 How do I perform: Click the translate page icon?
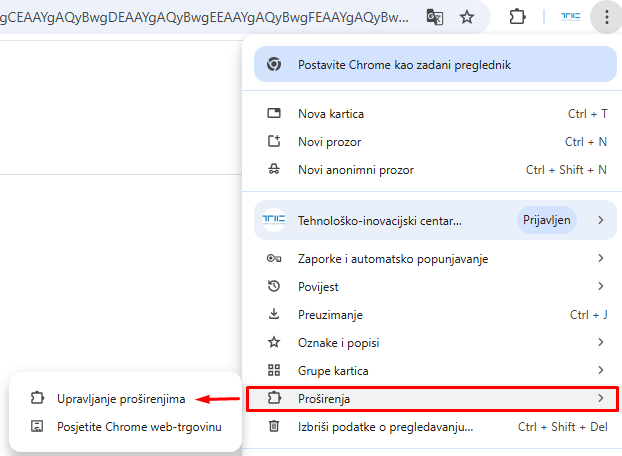point(434,17)
